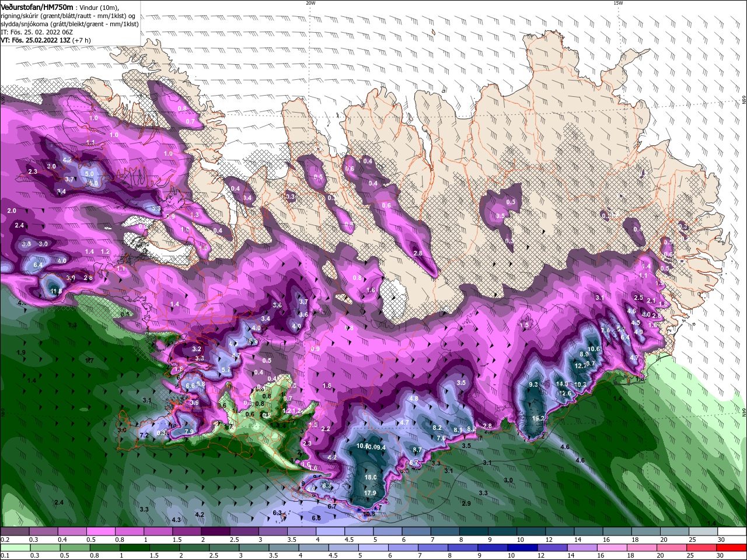This screenshot has width=747, height=560.
Task: Click the 0.2 label in the top legend row
Action: tap(5, 540)
